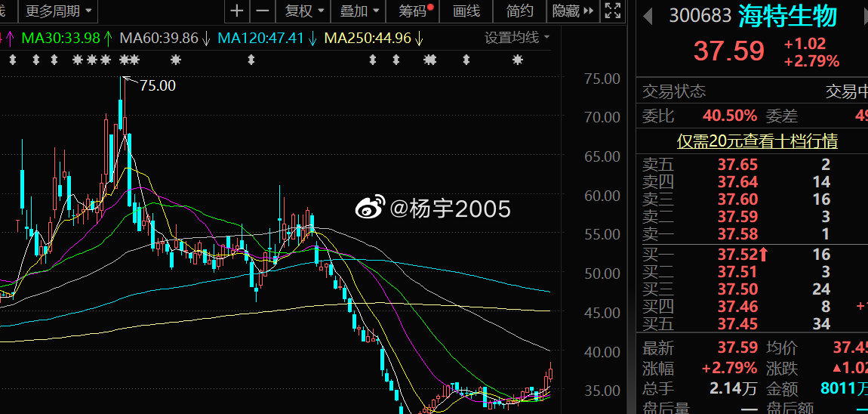Image resolution: width=868 pixels, height=414 pixels.
Task: Click the previous stock left arrow
Action: tap(647, 16)
